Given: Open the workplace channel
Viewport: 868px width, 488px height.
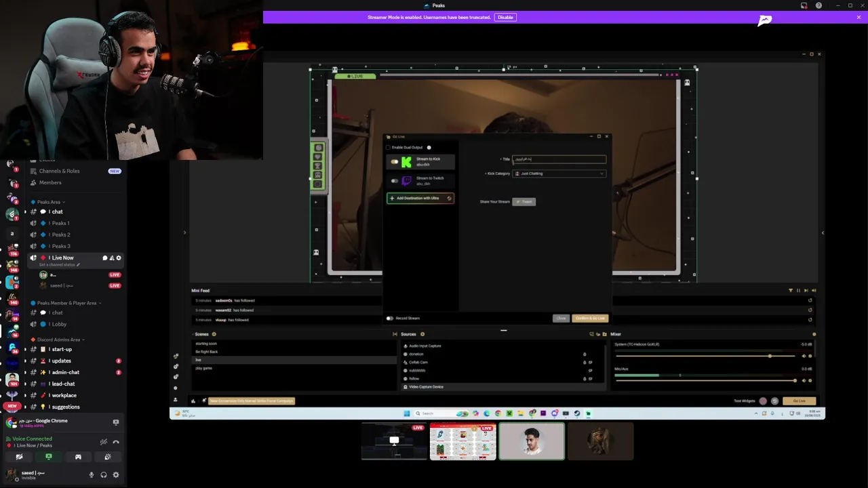Looking at the screenshot, I should coord(75,395).
